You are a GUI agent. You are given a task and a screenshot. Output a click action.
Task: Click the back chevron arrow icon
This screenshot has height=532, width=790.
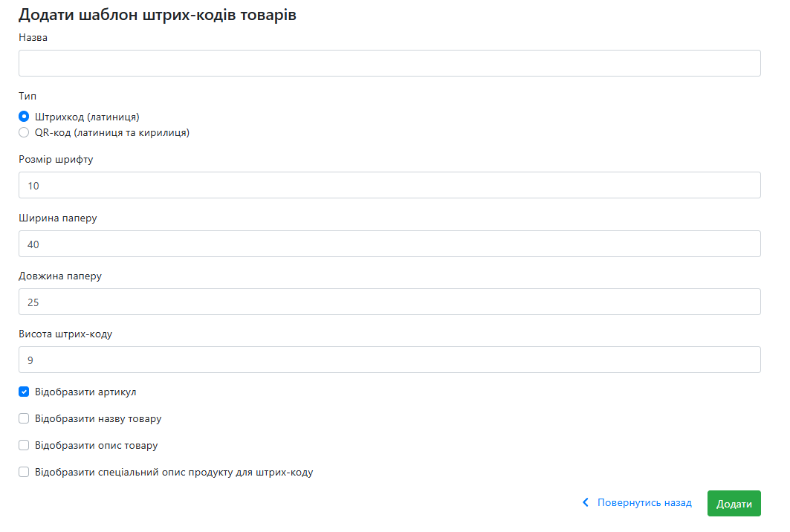[x=586, y=502]
